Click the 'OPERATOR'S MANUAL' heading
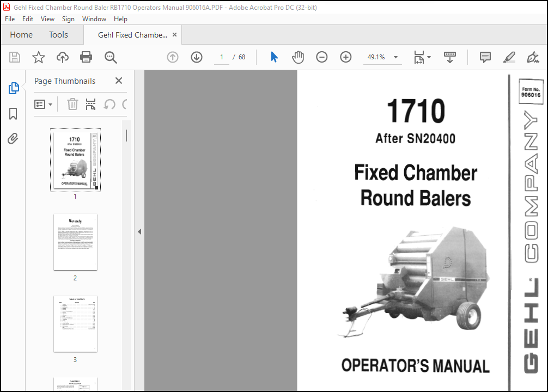The height and width of the screenshot is (392, 548). (416, 366)
